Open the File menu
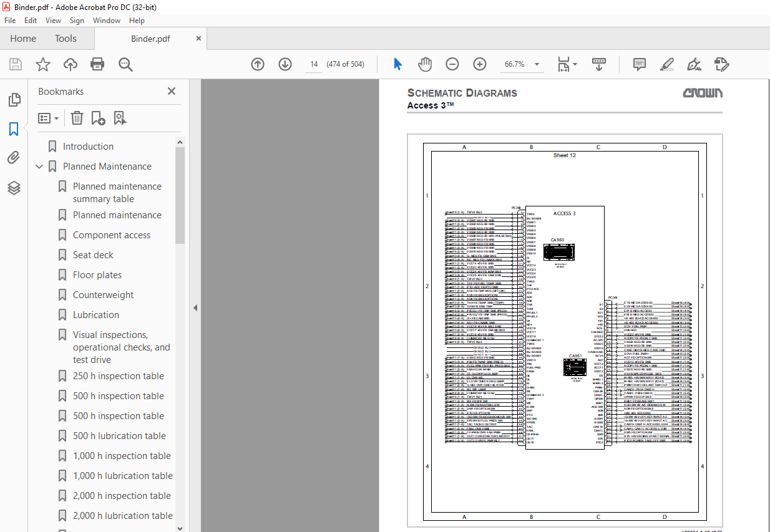770x532 pixels. [x=10, y=21]
